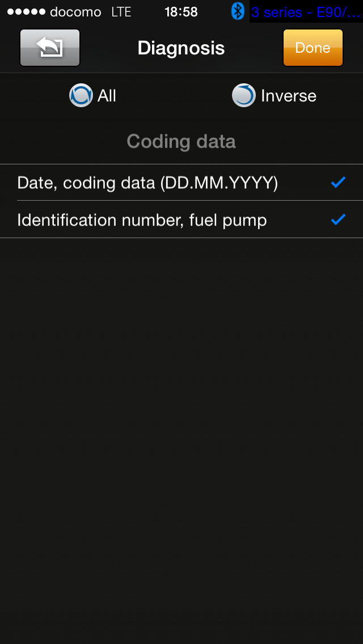Tap the Diagnosis title in header
363x644 pixels.
[x=181, y=48]
